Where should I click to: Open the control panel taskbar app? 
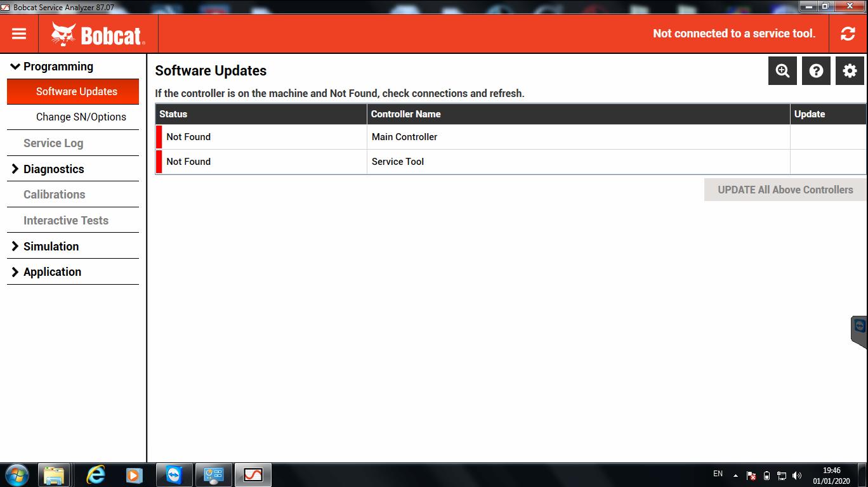click(213, 475)
